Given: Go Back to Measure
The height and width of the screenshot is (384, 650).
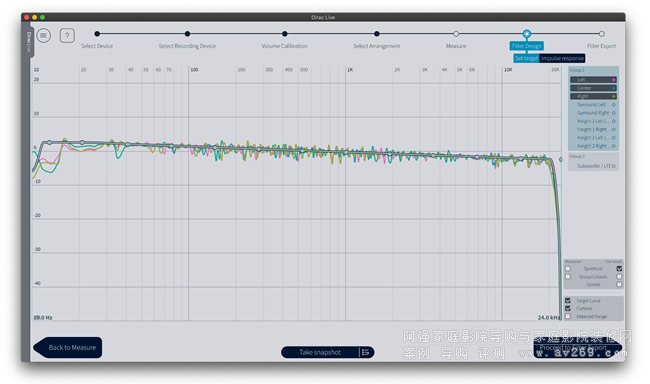Looking at the screenshot, I should click(x=68, y=348).
